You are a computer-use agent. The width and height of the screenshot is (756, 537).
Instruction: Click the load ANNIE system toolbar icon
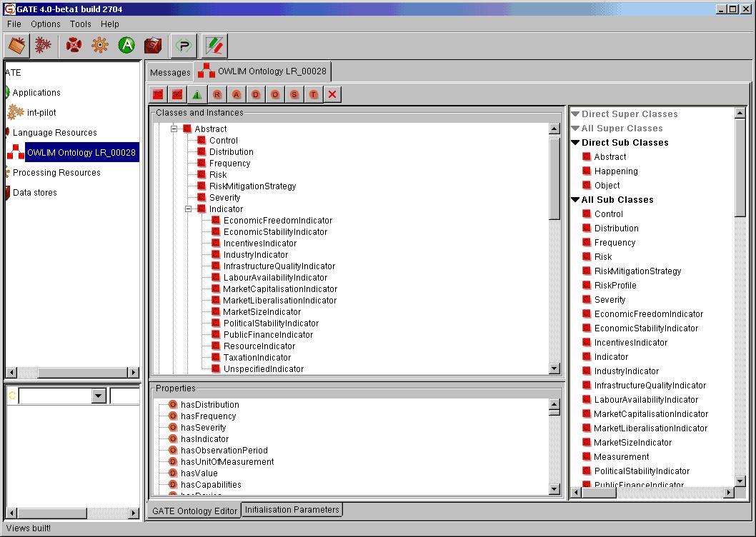tap(43, 46)
